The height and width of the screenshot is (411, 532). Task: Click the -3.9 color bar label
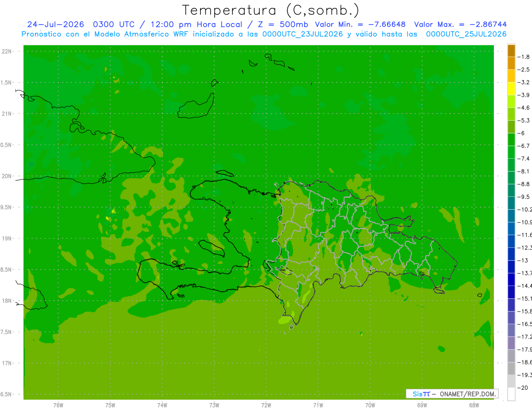(524, 95)
